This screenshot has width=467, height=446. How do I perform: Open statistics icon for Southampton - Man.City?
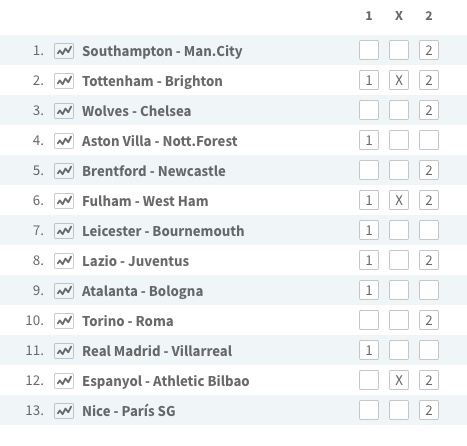coord(64,51)
